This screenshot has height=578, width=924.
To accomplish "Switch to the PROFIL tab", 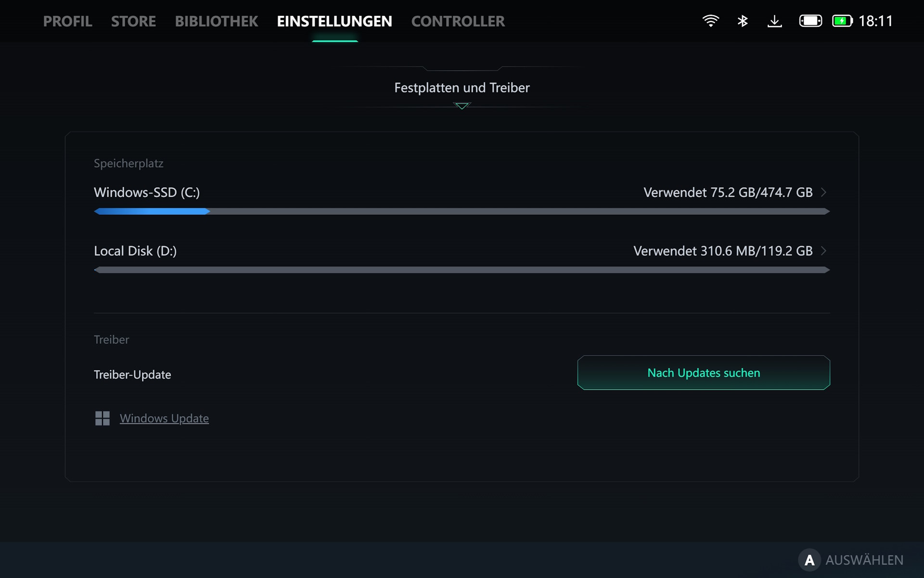I will point(68,21).
